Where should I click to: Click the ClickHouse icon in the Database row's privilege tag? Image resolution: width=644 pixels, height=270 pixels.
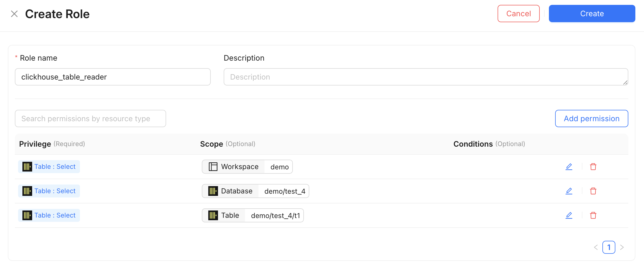pyautogui.click(x=27, y=191)
